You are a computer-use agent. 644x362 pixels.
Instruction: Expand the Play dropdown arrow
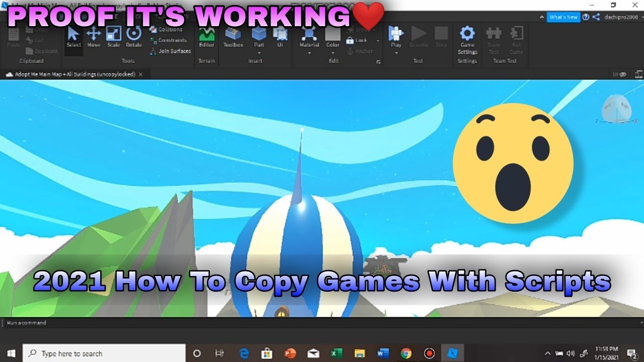tap(396, 52)
